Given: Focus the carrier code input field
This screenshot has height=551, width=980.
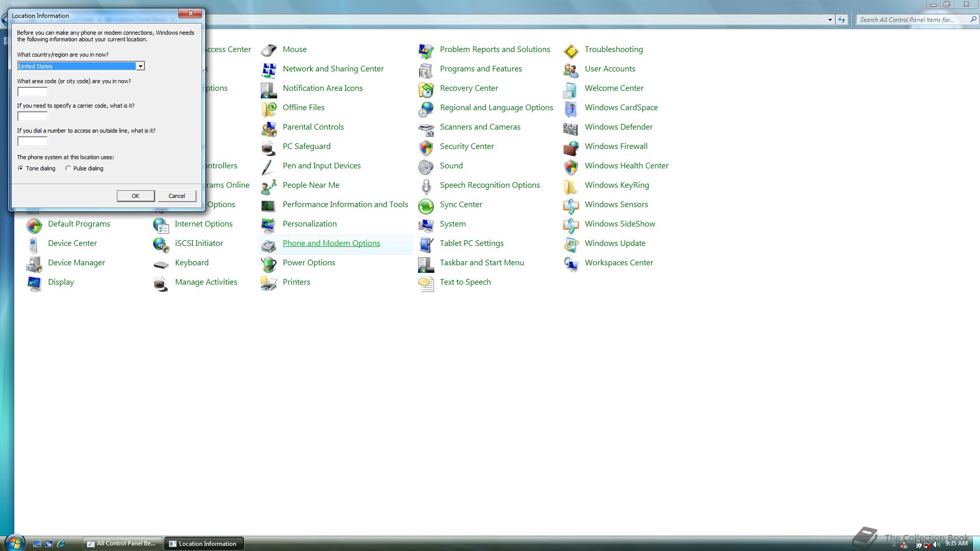Looking at the screenshot, I should [32, 116].
